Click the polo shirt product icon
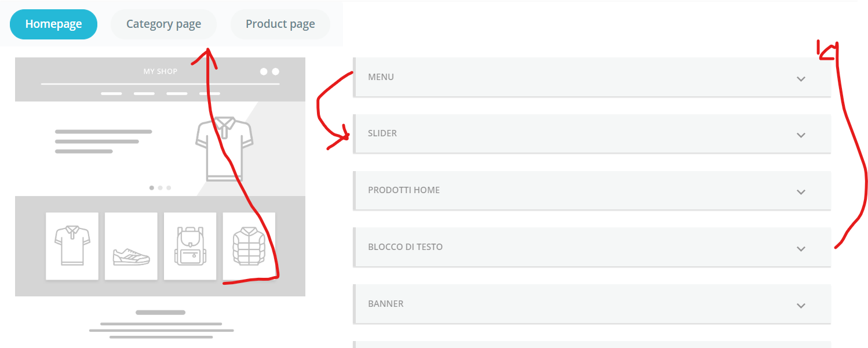 coord(72,246)
